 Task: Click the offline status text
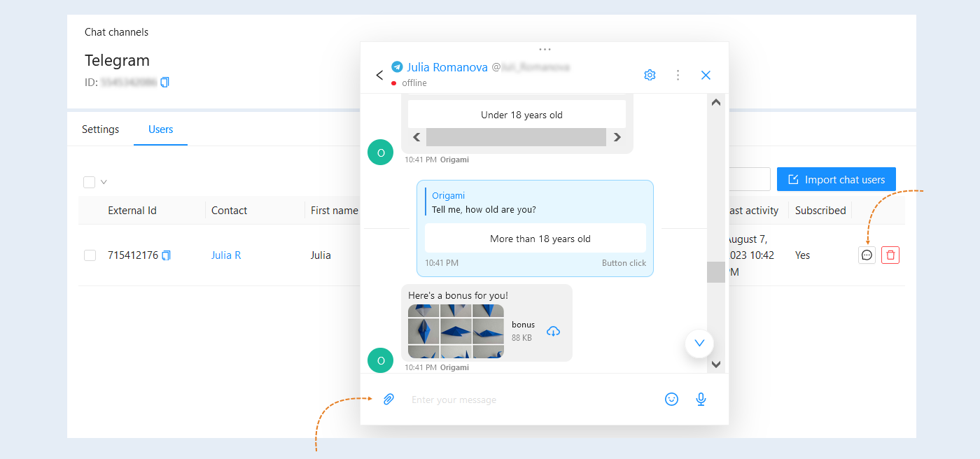coord(414,83)
